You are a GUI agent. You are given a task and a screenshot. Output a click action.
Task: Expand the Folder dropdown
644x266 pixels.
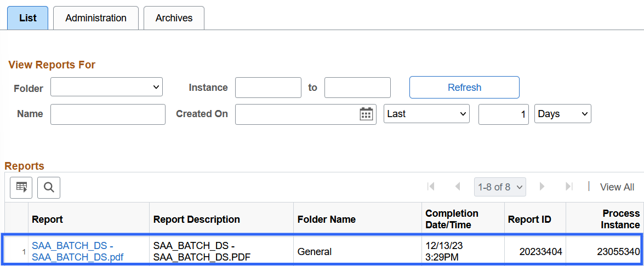(106, 87)
